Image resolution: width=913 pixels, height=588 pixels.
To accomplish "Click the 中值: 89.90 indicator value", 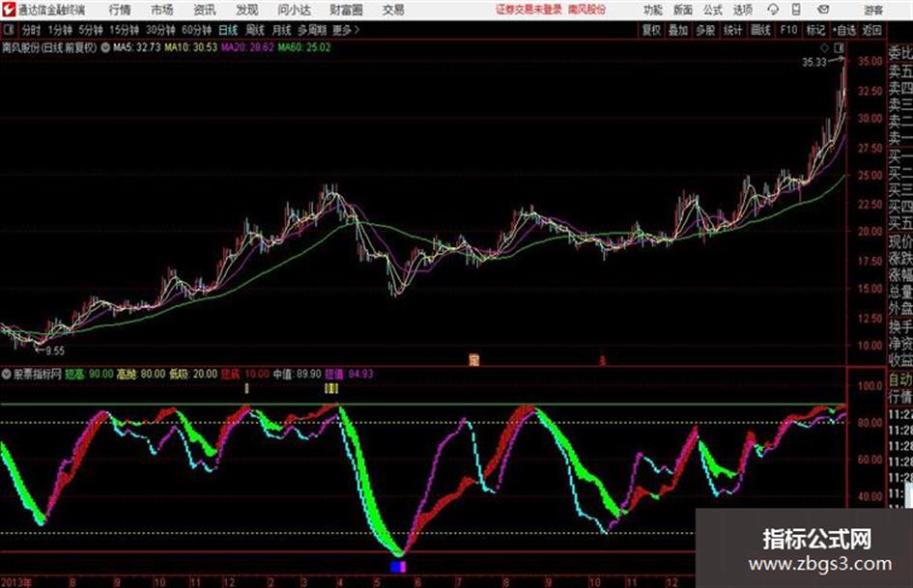I will (297, 374).
